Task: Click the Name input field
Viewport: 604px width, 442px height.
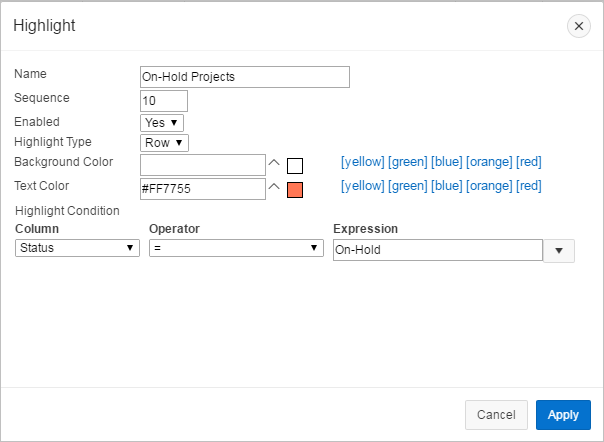Action: (245, 77)
